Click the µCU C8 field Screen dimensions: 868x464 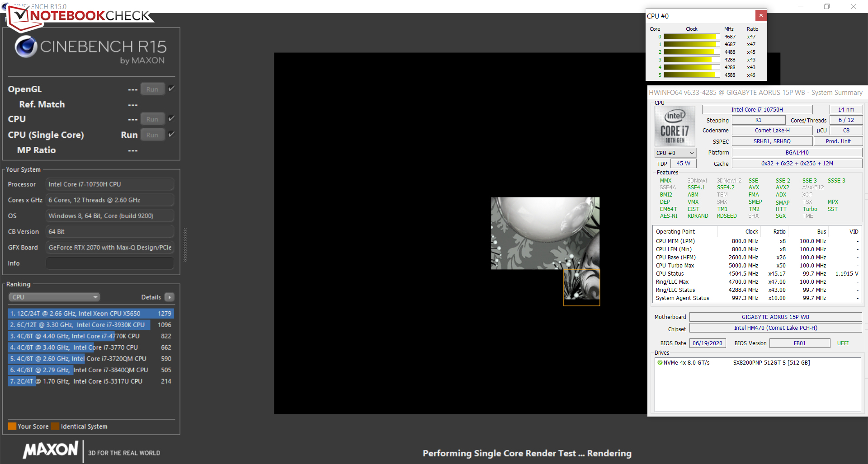click(846, 130)
